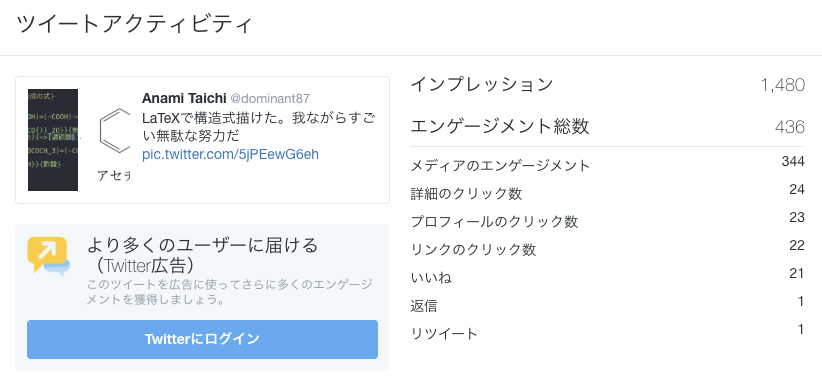Open the dark LaTeX code thumbnail
This screenshot has width=822, height=384.
(53, 140)
